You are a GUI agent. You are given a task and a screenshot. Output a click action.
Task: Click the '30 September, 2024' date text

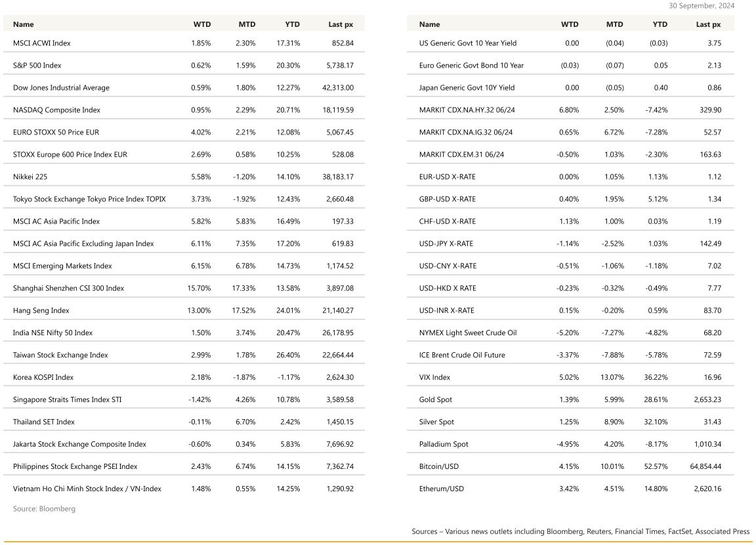click(x=702, y=6)
